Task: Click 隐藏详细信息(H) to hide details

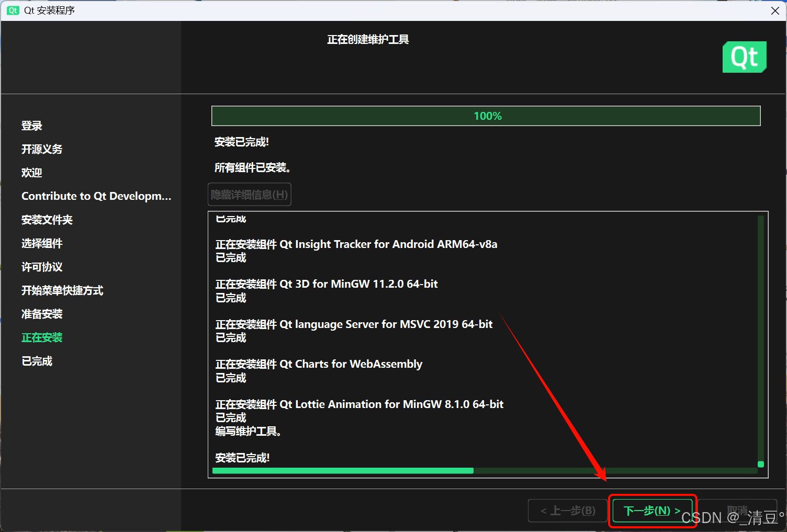Action: [250, 195]
